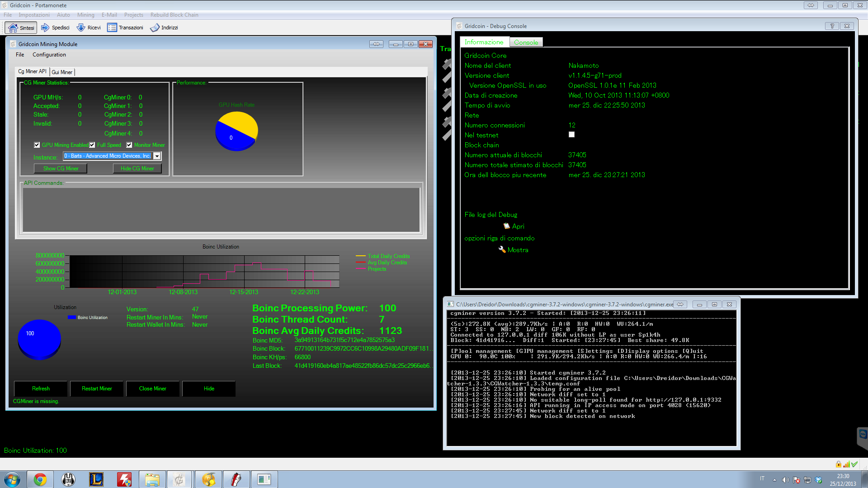Click the red Avg Daily Credits legend swatch
This screenshot has height=488, width=868.
[361, 263]
